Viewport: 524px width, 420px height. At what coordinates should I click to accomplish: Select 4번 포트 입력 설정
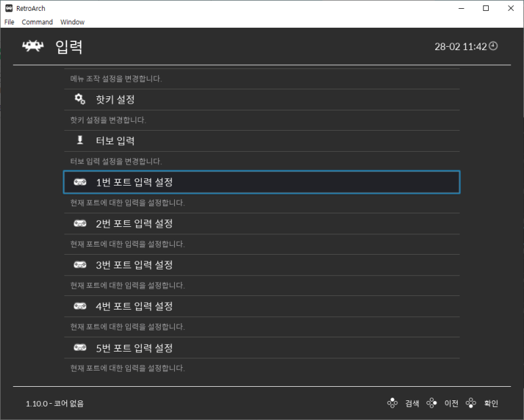point(262,306)
